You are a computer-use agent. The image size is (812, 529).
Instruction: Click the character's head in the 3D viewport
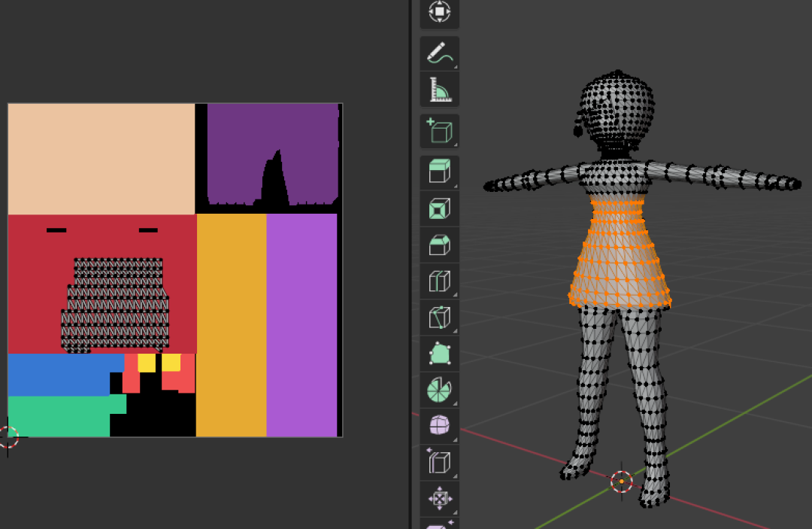point(615,110)
